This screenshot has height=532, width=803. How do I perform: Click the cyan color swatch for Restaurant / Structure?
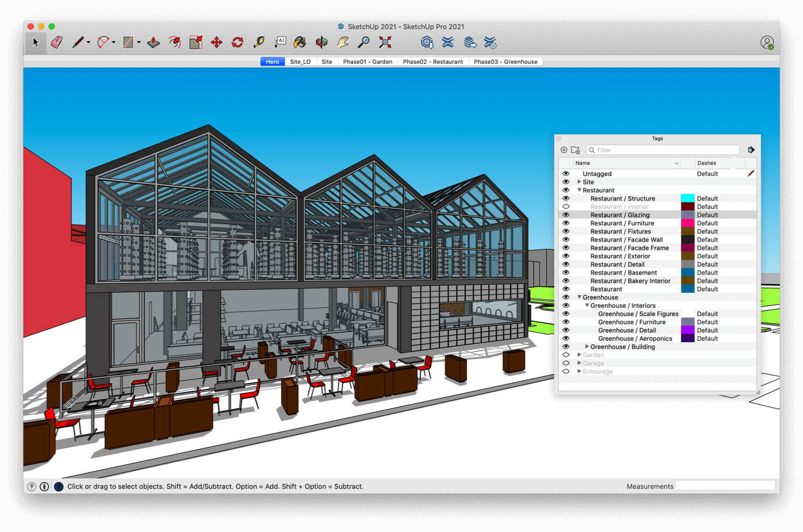click(x=688, y=198)
